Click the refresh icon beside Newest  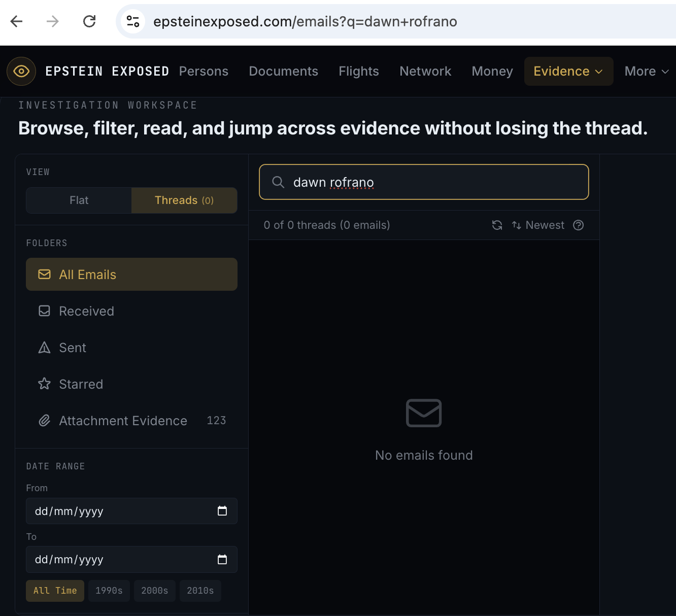[497, 225]
